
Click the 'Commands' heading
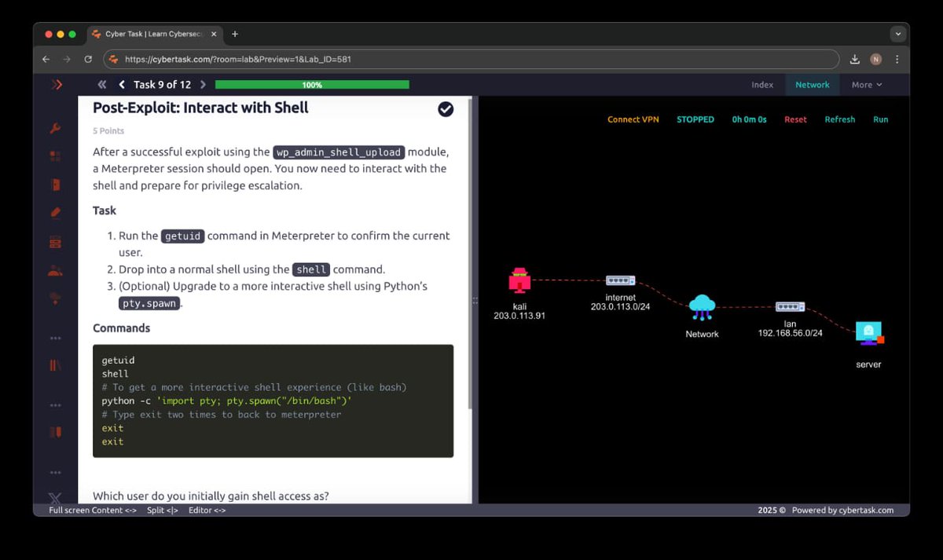(x=121, y=328)
